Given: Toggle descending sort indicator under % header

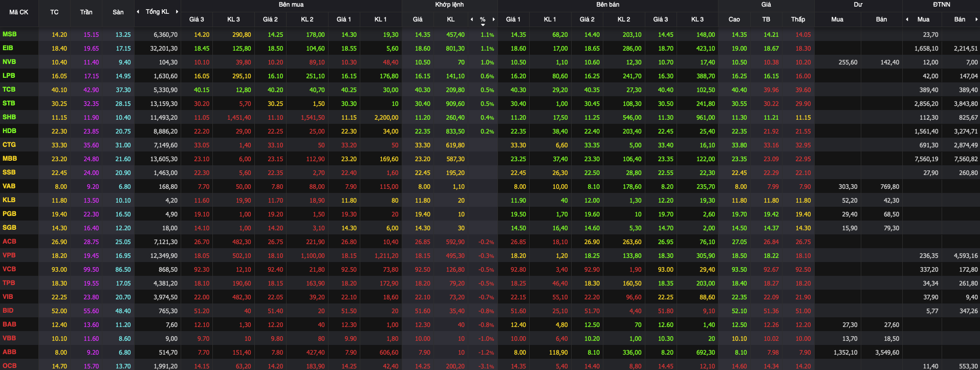Looking at the screenshot, I should (483, 25).
